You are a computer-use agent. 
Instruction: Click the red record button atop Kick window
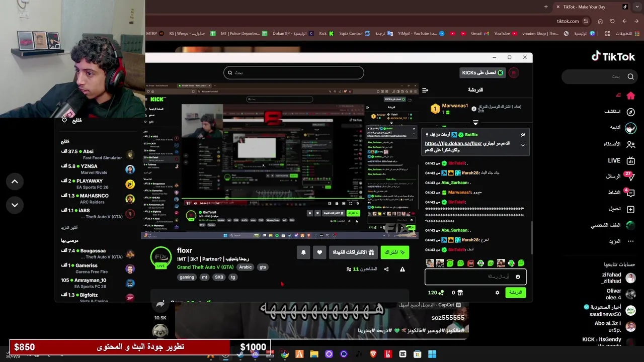click(x=513, y=73)
